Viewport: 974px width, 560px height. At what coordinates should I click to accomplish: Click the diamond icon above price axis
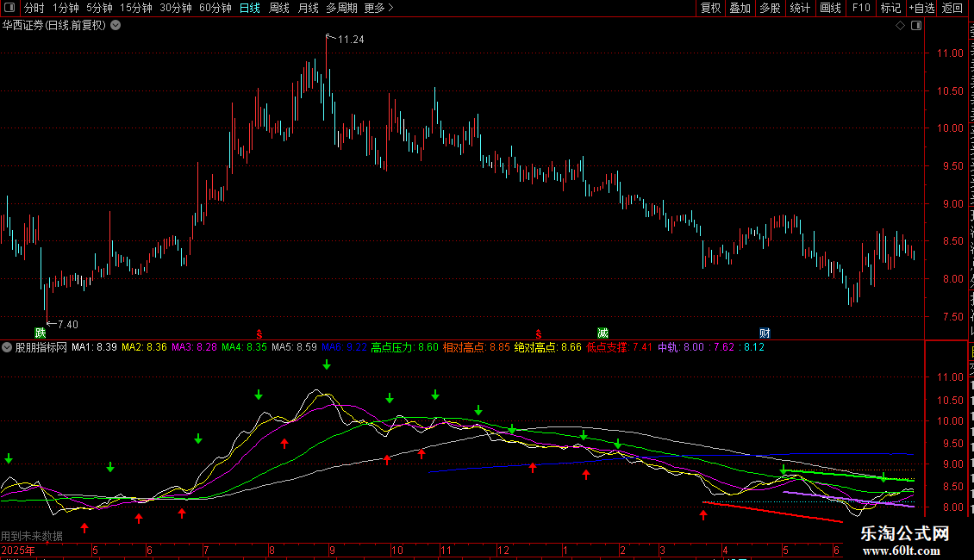pos(900,26)
